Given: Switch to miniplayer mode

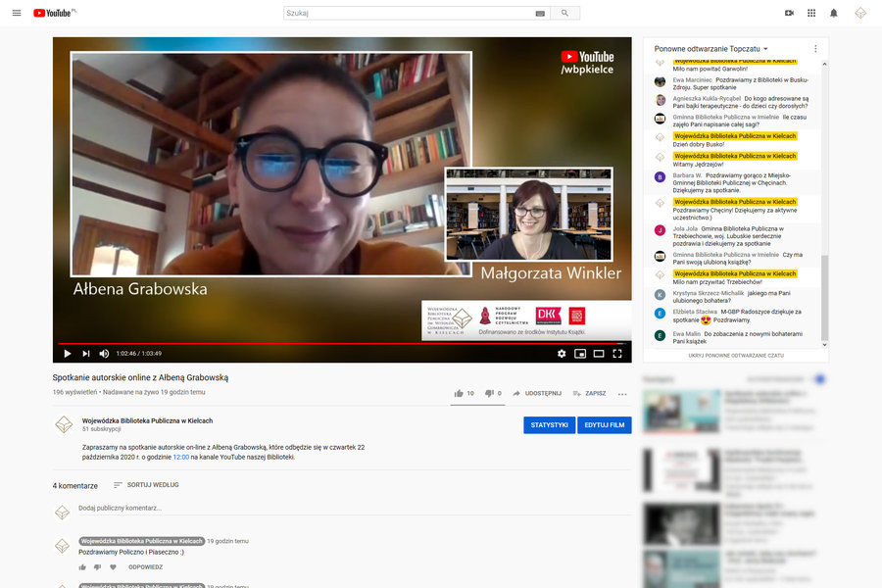Looking at the screenshot, I should pos(580,354).
